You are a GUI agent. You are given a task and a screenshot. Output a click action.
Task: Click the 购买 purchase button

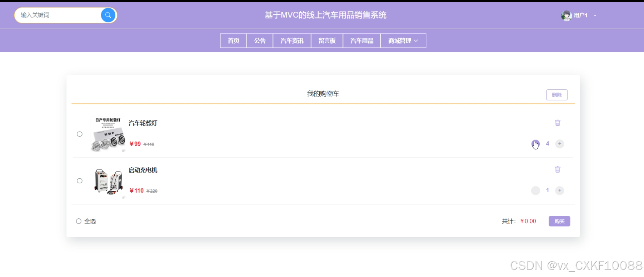coord(559,221)
